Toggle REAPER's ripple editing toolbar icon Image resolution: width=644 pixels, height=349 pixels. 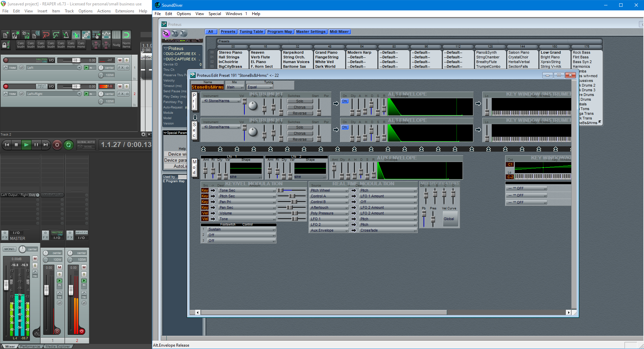coord(96,35)
